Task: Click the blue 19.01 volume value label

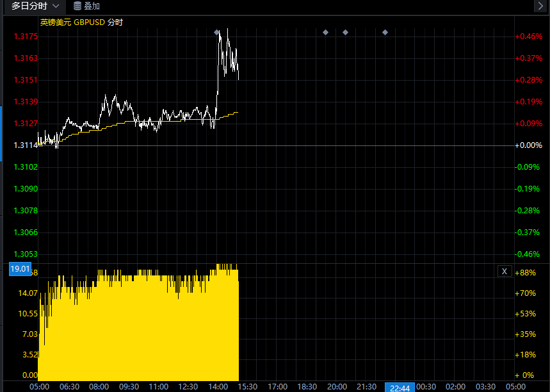Action: 20,269
